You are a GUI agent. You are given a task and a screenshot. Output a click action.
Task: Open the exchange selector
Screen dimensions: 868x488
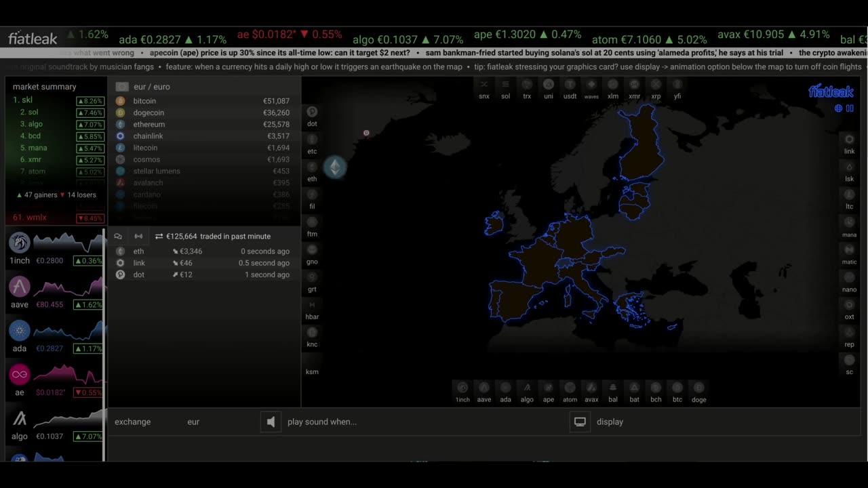tap(133, 422)
